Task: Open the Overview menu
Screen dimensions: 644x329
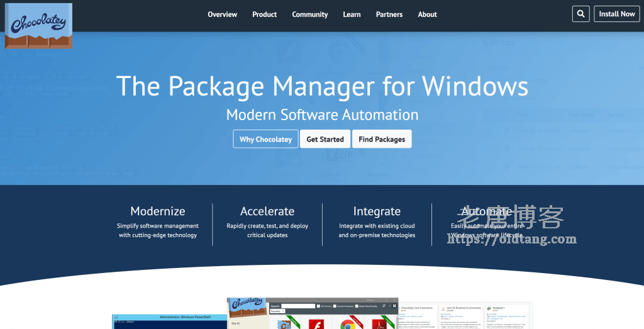Action: pos(222,14)
